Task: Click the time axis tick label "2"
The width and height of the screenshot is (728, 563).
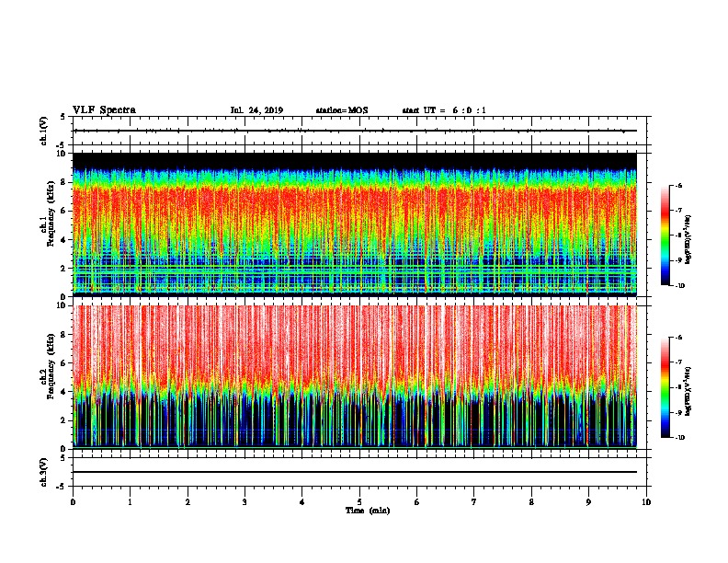Action: coord(188,502)
